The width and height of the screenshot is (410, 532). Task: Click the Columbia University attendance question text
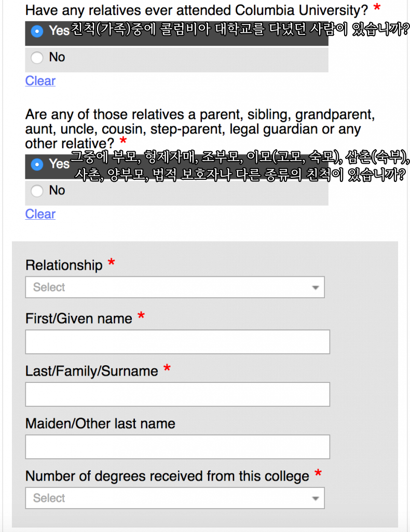point(196,10)
